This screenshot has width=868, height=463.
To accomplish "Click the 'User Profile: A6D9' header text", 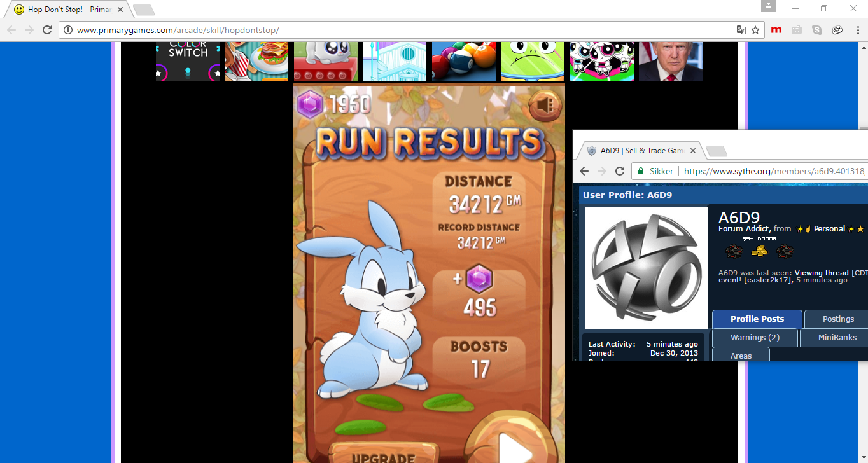I will click(x=627, y=195).
